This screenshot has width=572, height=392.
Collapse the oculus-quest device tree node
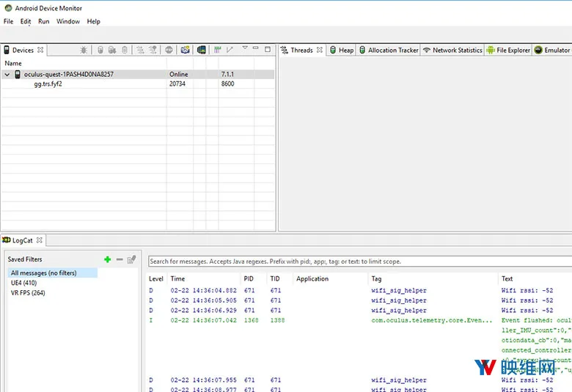pyautogui.click(x=7, y=75)
